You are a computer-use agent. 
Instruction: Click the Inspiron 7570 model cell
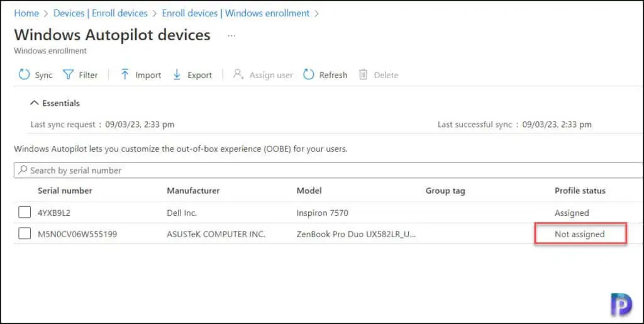pyautogui.click(x=323, y=213)
